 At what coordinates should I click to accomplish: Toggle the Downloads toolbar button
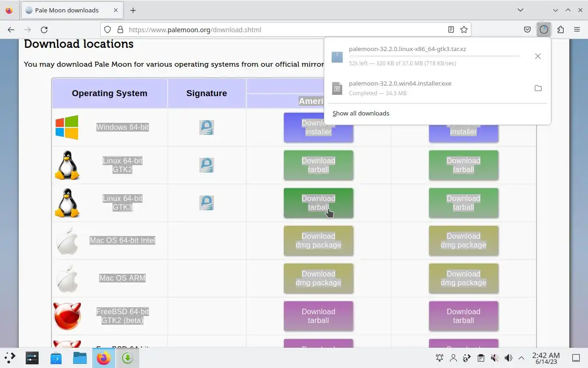point(544,29)
